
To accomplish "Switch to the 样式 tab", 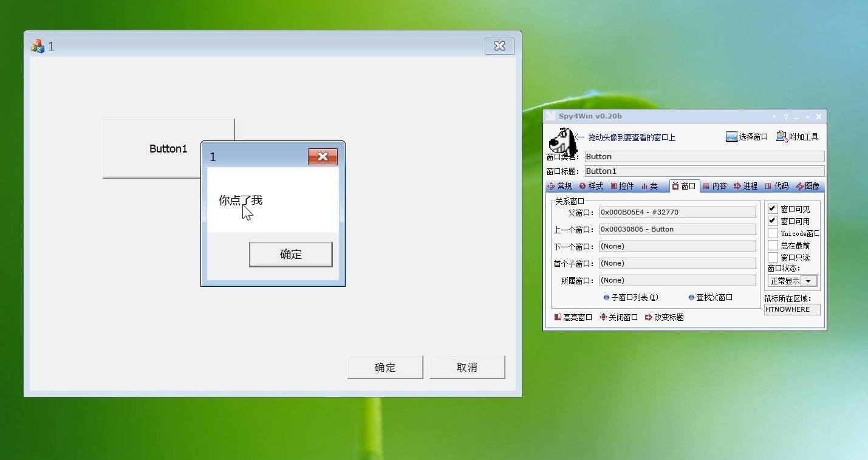I will coord(592,186).
